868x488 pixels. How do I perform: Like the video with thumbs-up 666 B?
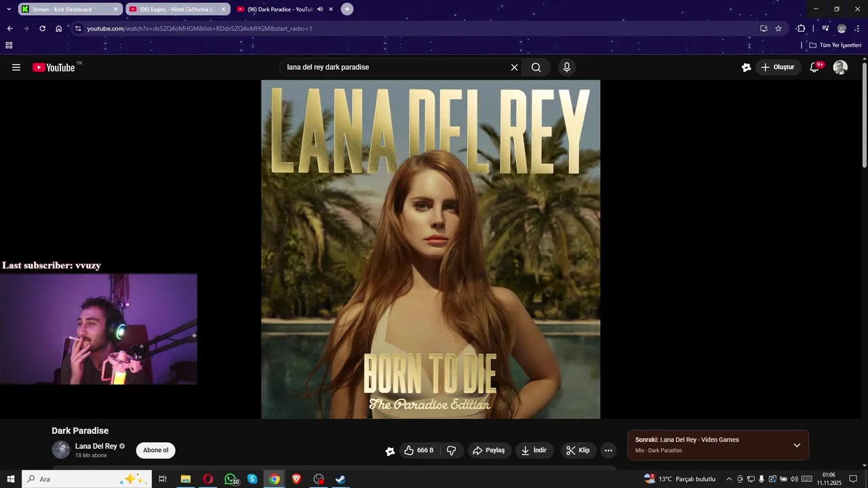pyautogui.click(x=418, y=450)
